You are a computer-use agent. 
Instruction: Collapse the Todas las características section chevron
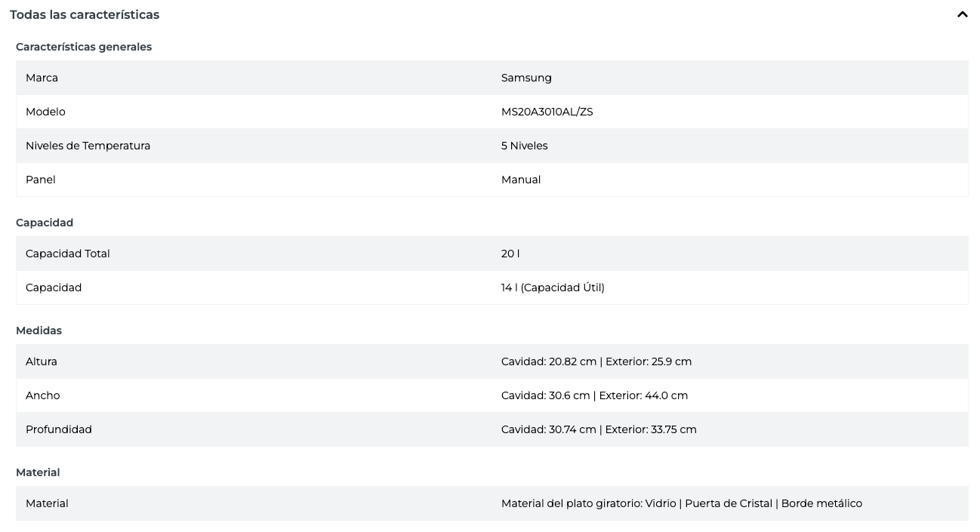point(962,14)
